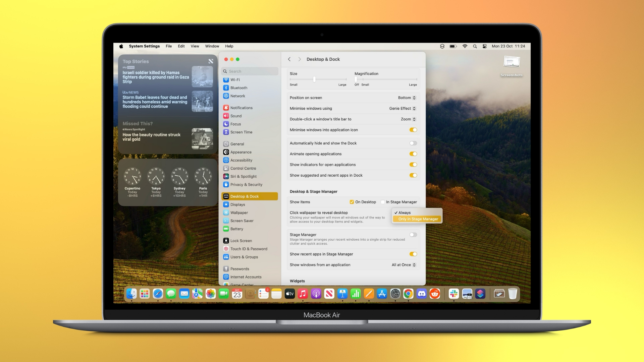Open Double-click title bar Zoom dropdown
644x362 pixels.
pos(408,119)
